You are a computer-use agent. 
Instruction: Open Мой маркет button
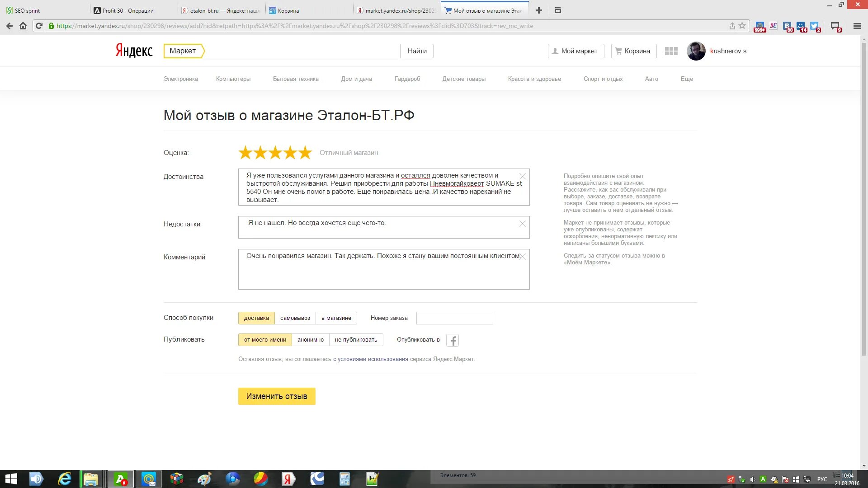[575, 51]
